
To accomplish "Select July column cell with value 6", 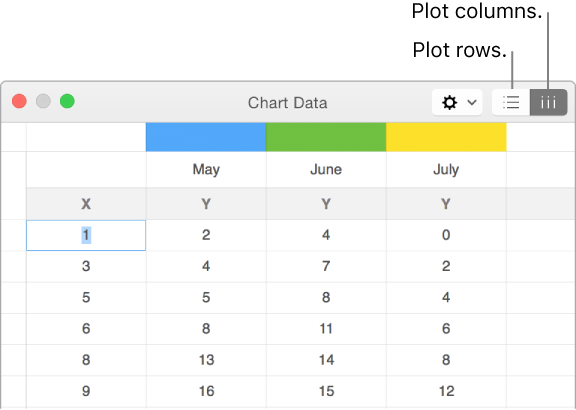I will click(x=446, y=329).
